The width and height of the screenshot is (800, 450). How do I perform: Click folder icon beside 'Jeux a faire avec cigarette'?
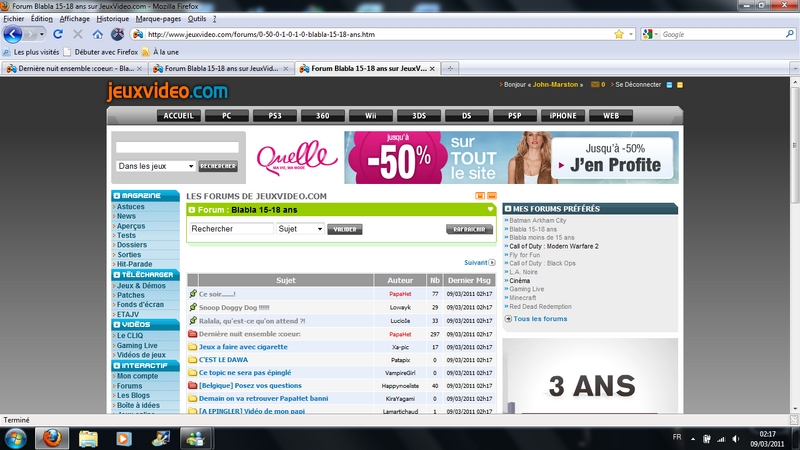tap(192, 347)
